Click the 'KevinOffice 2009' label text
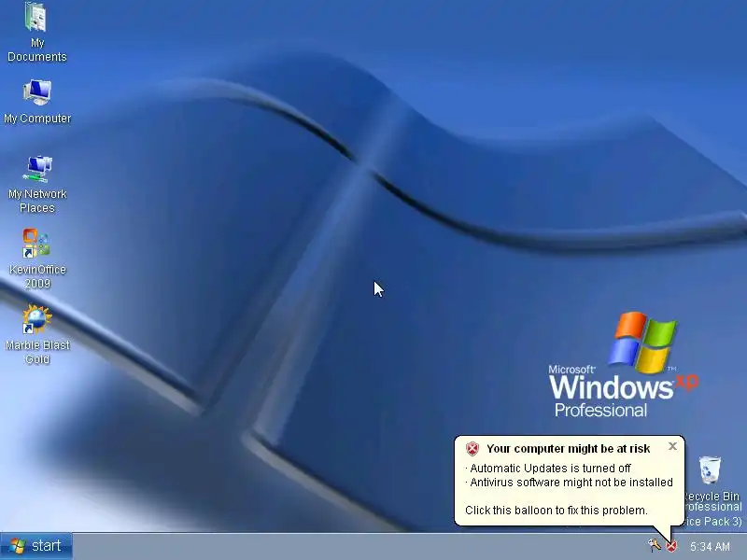The height and width of the screenshot is (560, 747). [37, 276]
